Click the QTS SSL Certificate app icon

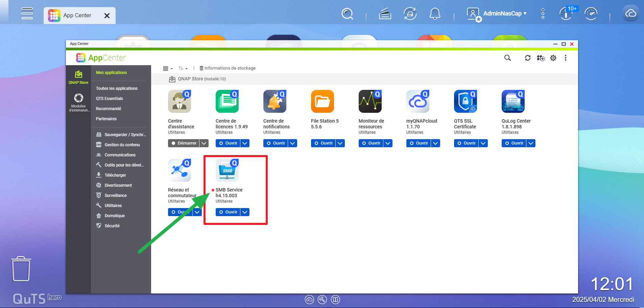coord(466,101)
